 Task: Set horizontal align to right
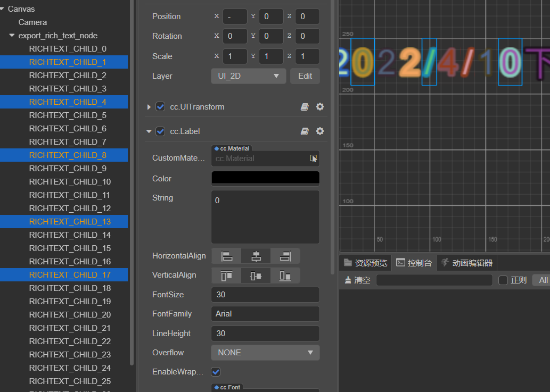click(x=285, y=256)
